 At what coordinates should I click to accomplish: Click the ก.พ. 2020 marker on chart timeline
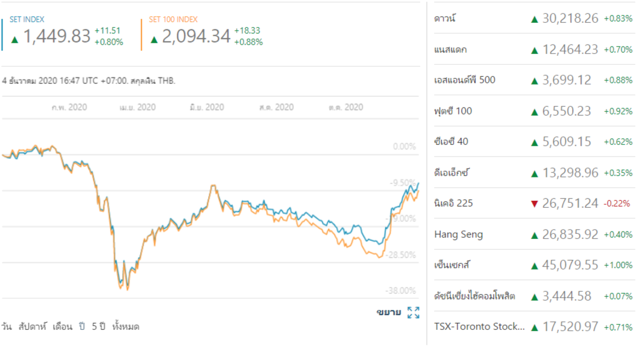click(69, 107)
